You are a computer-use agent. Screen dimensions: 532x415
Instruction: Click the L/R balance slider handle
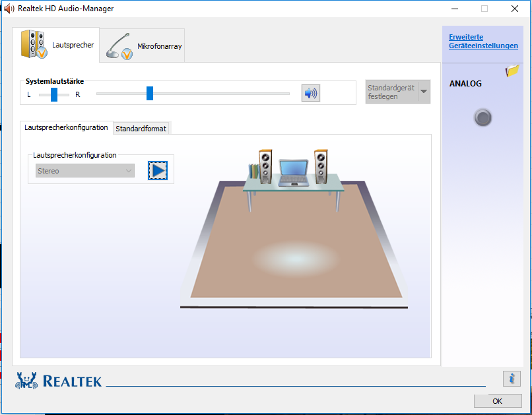(54, 94)
